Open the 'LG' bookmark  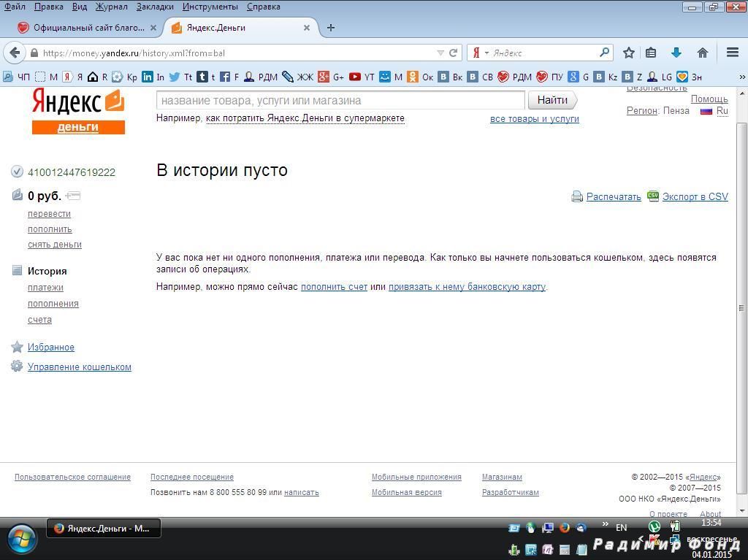coord(660,77)
